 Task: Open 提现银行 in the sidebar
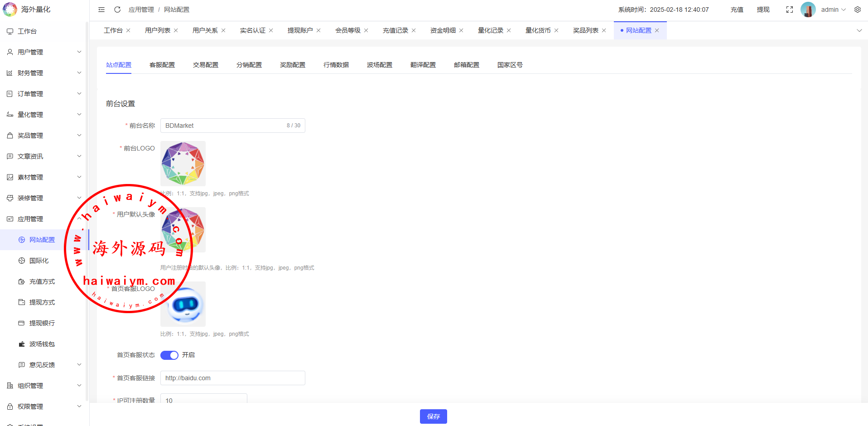42,323
